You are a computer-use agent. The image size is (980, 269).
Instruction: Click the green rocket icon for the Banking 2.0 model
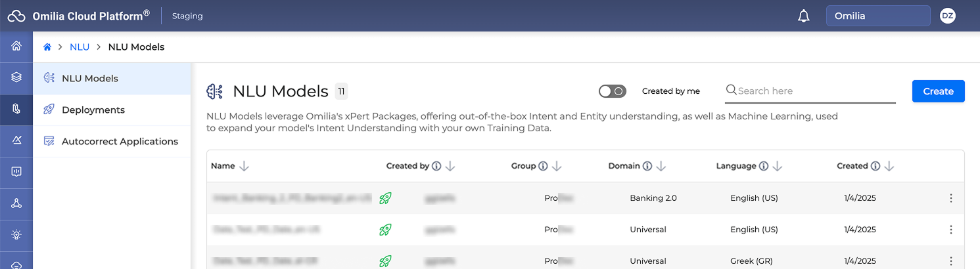[385, 198]
